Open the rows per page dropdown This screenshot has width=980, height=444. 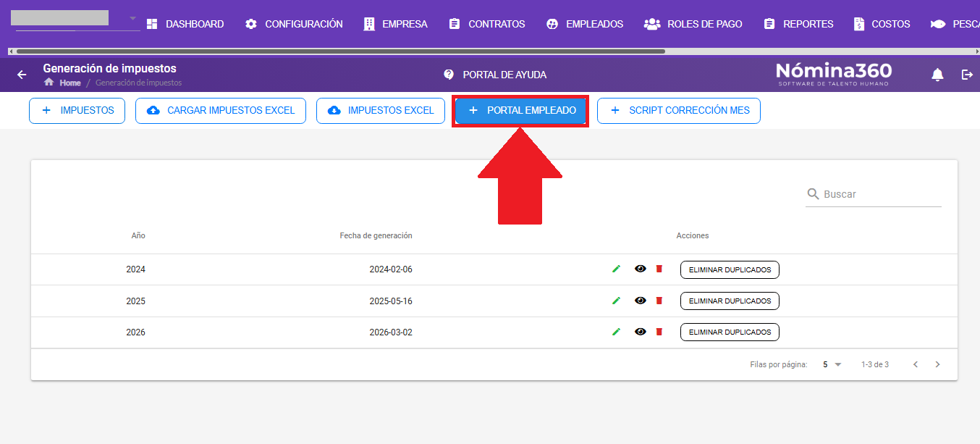(x=832, y=364)
